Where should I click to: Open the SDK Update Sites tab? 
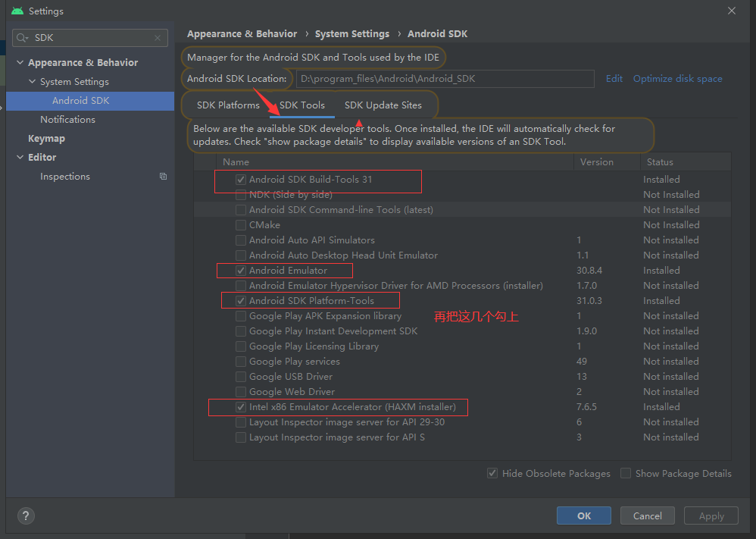click(x=383, y=105)
